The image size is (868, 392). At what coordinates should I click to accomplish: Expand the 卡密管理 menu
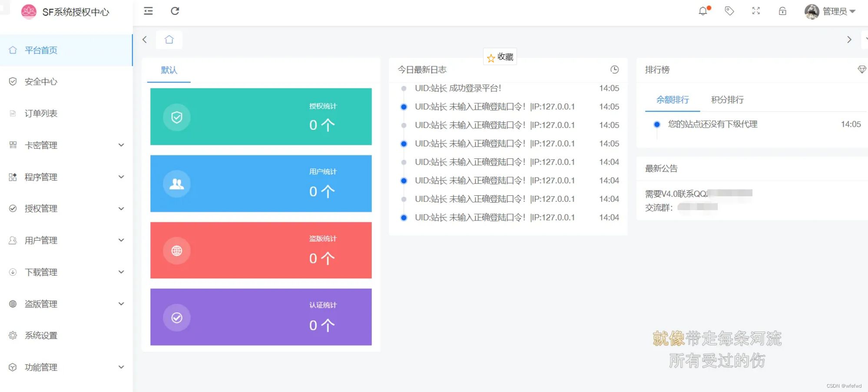[x=41, y=145]
